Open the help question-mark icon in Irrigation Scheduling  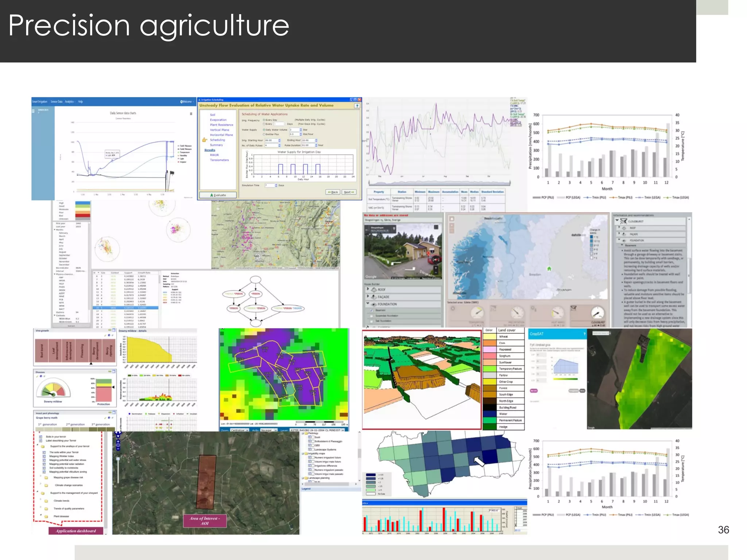pyautogui.click(x=357, y=106)
